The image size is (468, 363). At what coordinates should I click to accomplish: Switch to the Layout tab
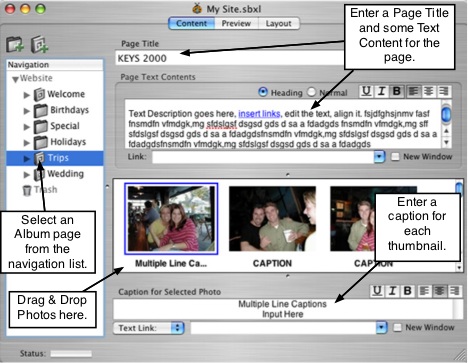point(279,24)
